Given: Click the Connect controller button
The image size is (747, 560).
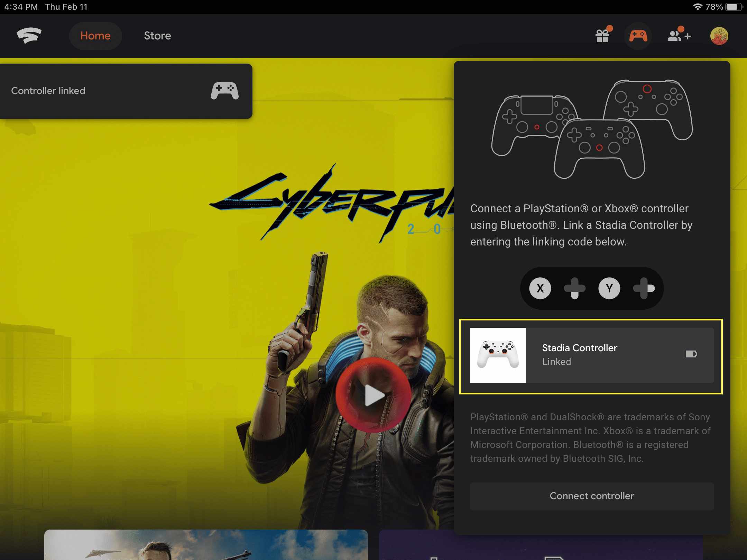Looking at the screenshot, I should pos(592,496).
